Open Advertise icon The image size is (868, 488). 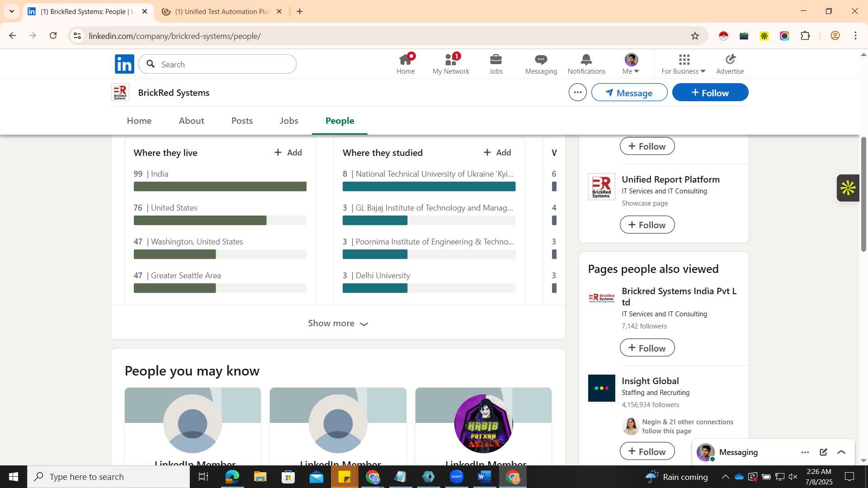coord(730,64)
